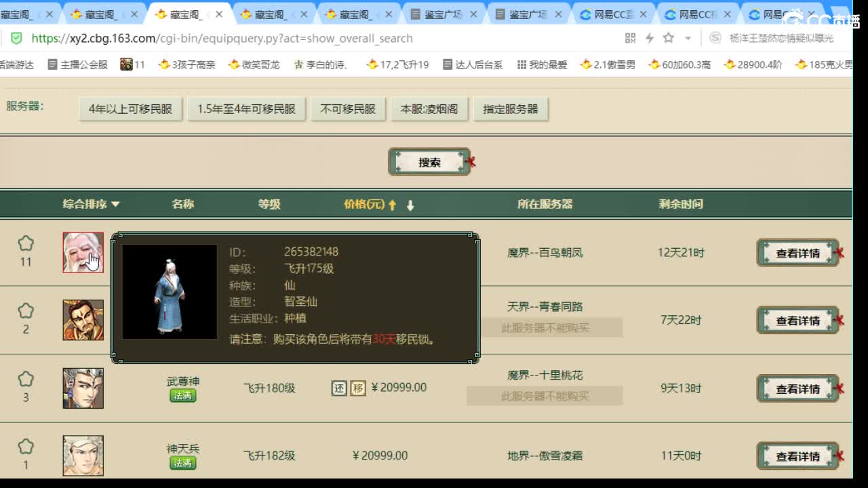
Task: Click the white-bearded 智圣仙 avatar
Action: coord(83,253)
